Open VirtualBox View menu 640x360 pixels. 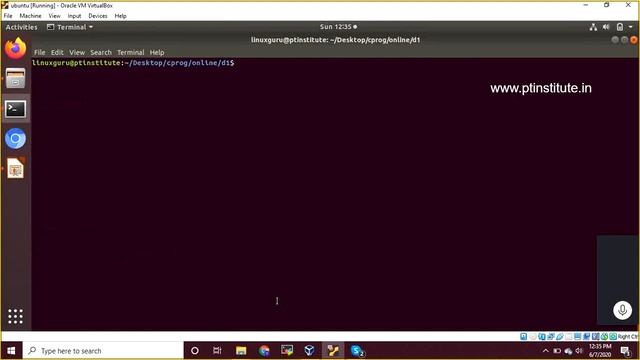(54, 16)
